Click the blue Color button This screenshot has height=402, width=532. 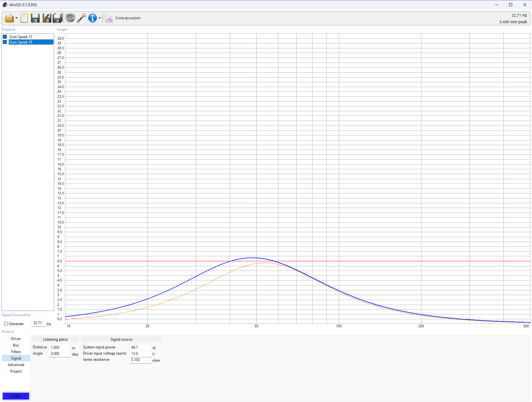(16, 396)
